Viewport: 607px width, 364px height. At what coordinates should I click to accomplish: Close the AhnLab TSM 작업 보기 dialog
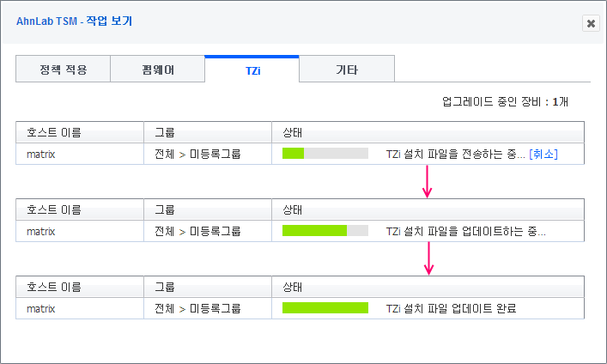click(590, 24)
